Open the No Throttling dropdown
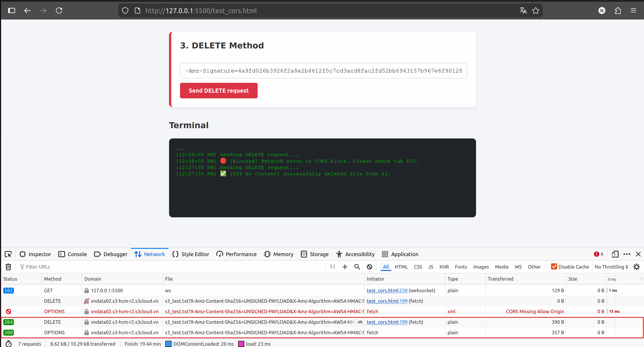 click(611, 267)
